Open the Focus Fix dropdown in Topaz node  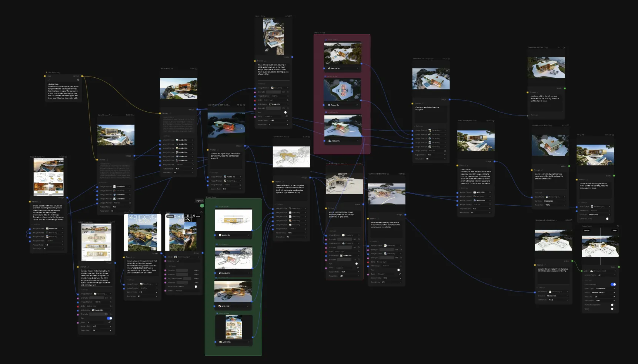click(x=605, y=297)
